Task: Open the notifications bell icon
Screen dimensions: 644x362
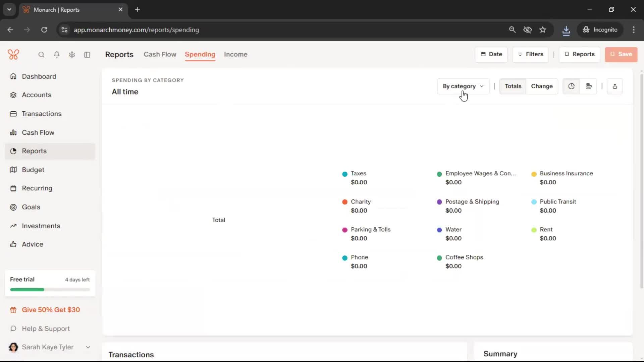Action: (57, 55)
